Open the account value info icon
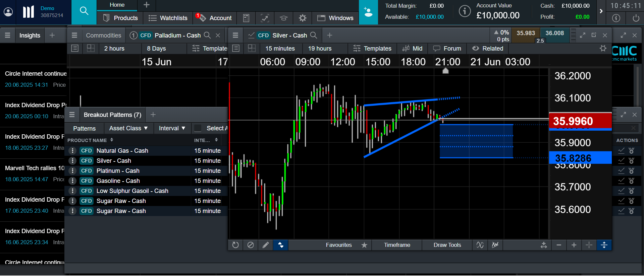 465,11
